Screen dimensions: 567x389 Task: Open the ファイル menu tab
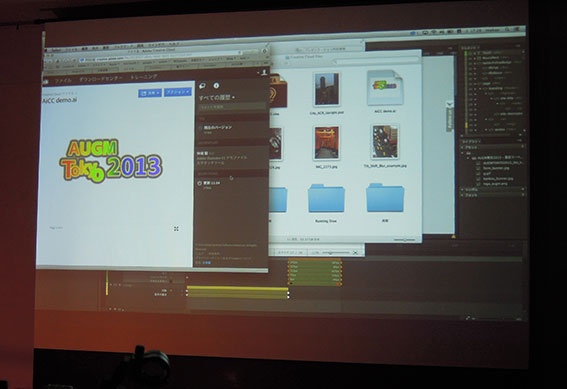coord(63,81)
